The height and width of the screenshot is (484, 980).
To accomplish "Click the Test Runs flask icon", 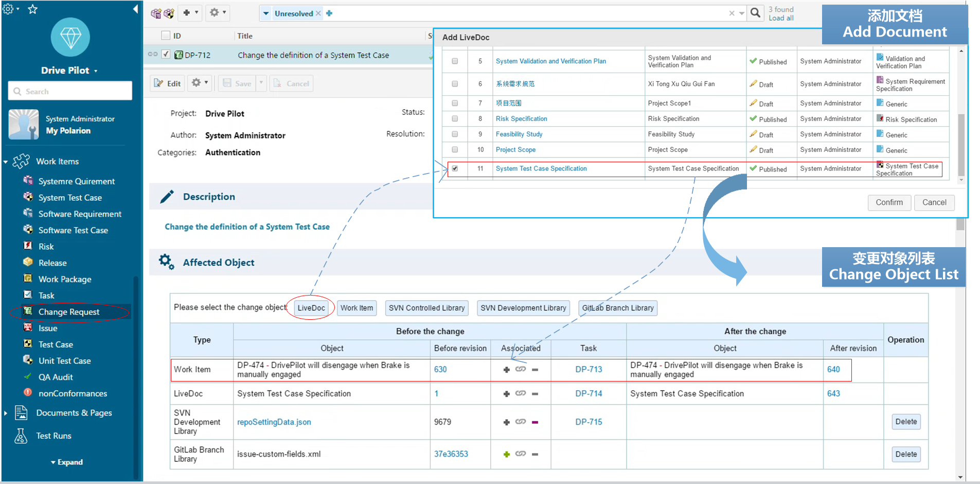I will tap(21, 436).
